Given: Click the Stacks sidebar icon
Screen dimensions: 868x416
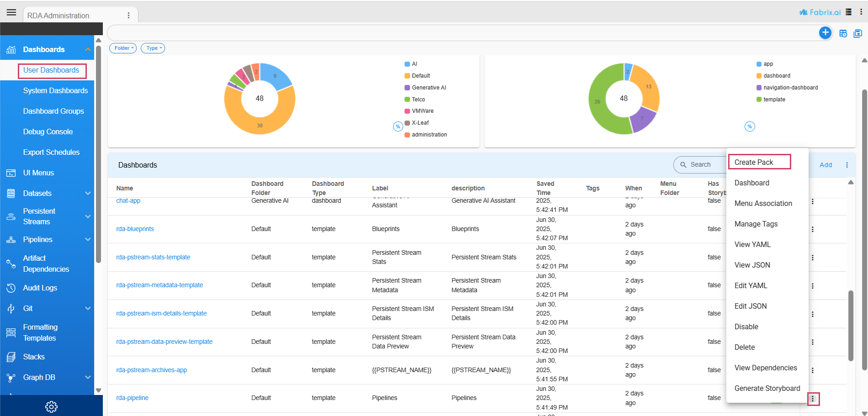Looking at the screenshot, I should [11, 357].
